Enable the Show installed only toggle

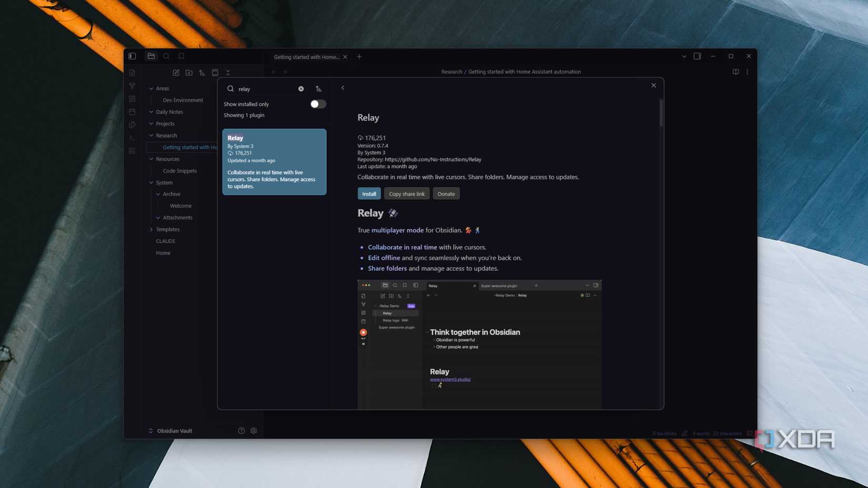318,104
